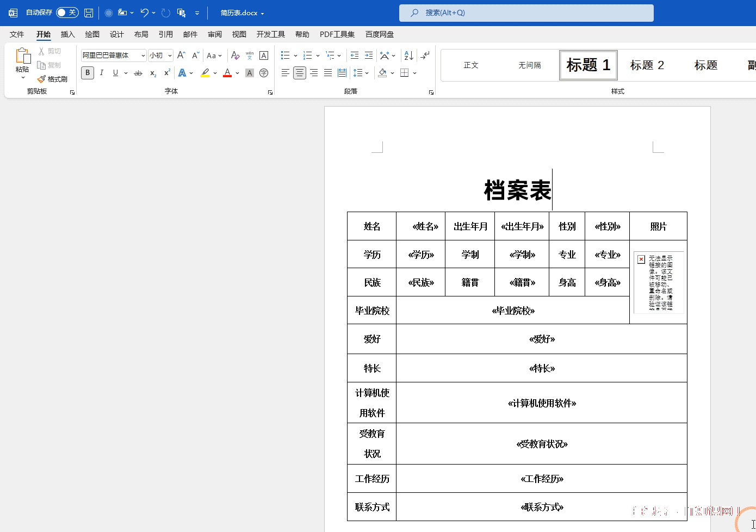Expand the Paste (粘贴) options arrow

click(x=22, y=78)
